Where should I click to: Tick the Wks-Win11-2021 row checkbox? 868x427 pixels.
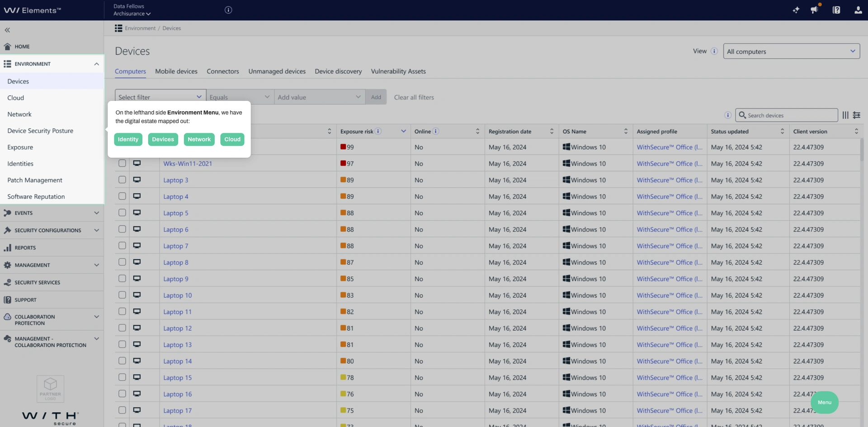(x=122, y=164)
